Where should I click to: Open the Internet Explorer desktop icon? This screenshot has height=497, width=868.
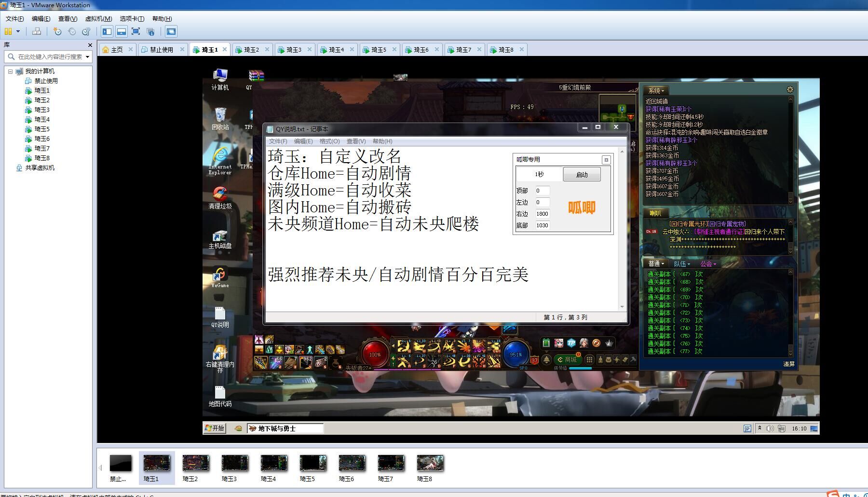pos(220,161)
